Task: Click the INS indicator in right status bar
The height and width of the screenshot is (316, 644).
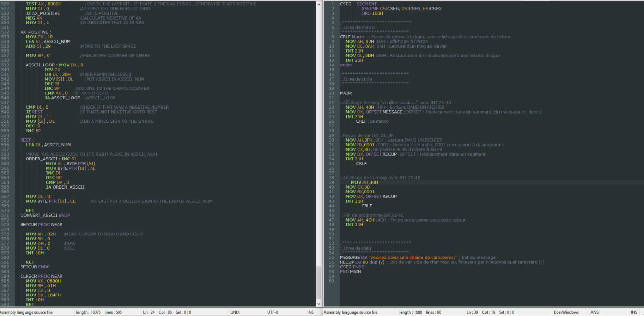Action: 634,312
